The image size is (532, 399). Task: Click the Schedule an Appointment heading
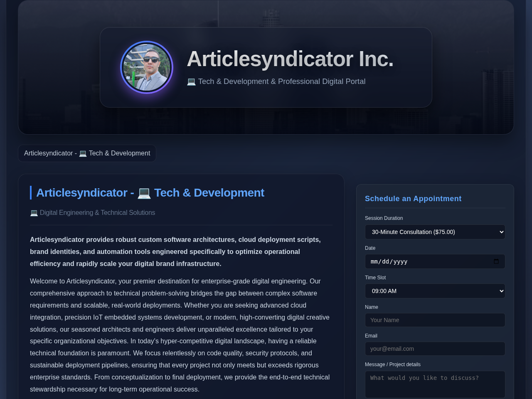[413, 199]
